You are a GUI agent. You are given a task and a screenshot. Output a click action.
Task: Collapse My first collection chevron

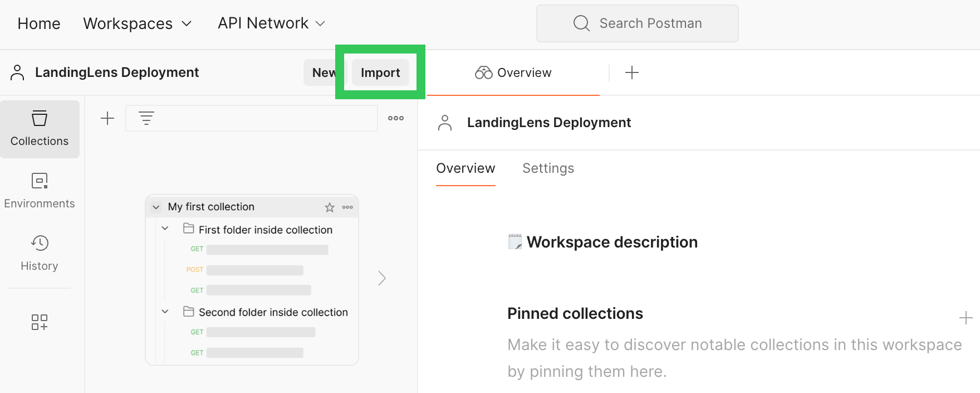(x=156, y=207)
